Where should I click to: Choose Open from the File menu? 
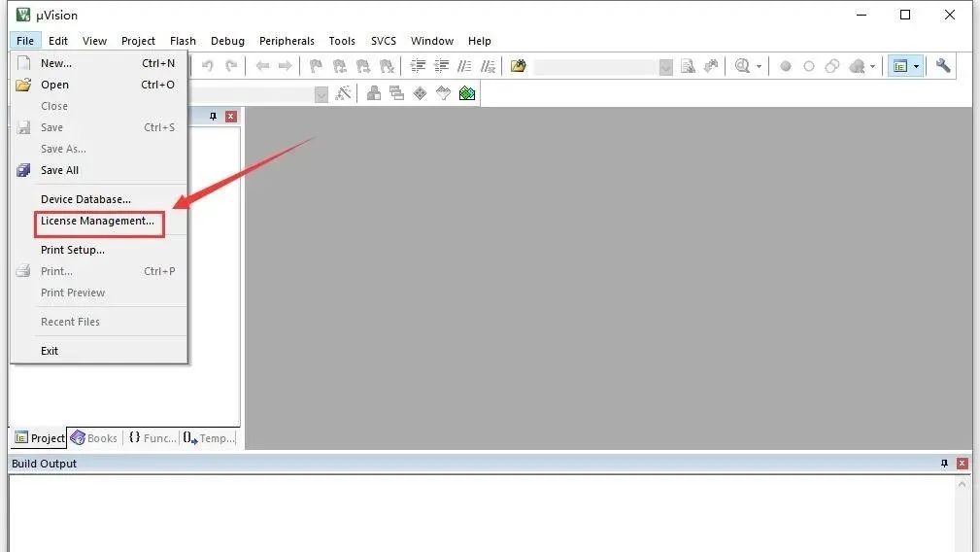point(99,85)
